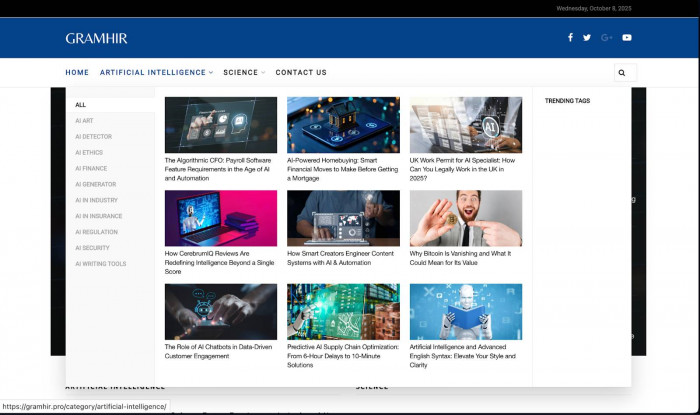Open Predictive AI Supply Chain article thumbnail
The height and width of the screenshot is (415, 700).
pos(343,311)
